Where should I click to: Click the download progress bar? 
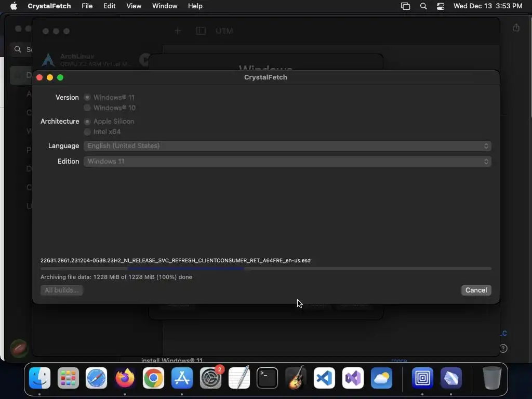265,269
